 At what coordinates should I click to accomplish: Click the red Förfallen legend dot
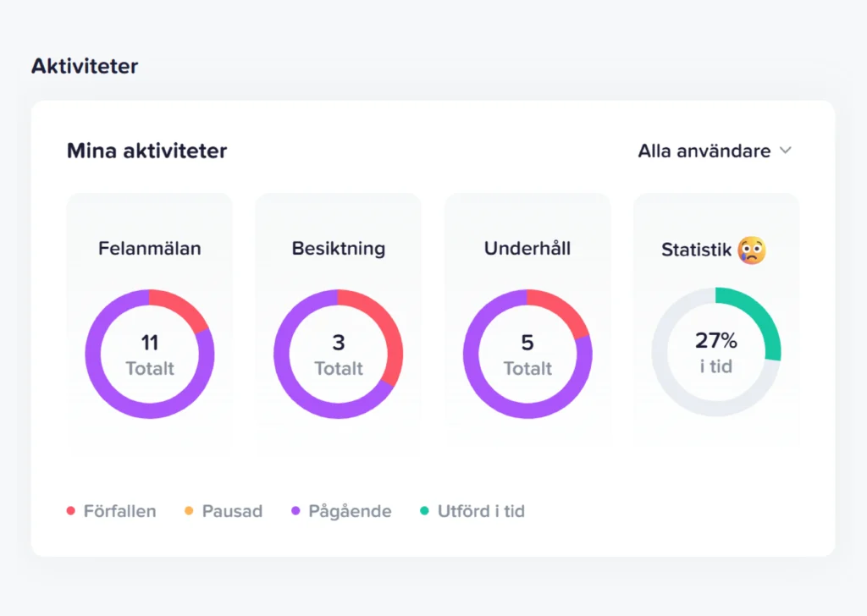[71, 511]
